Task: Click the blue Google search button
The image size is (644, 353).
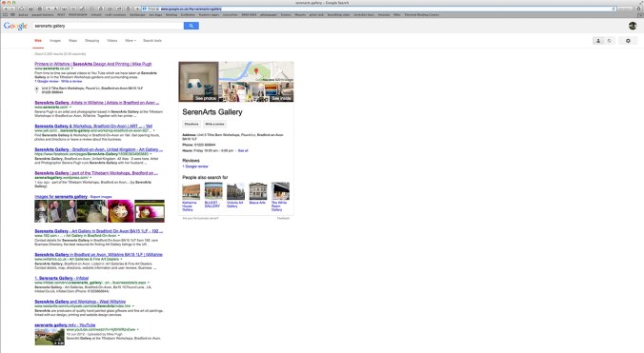Action: (x=191, y=26)
